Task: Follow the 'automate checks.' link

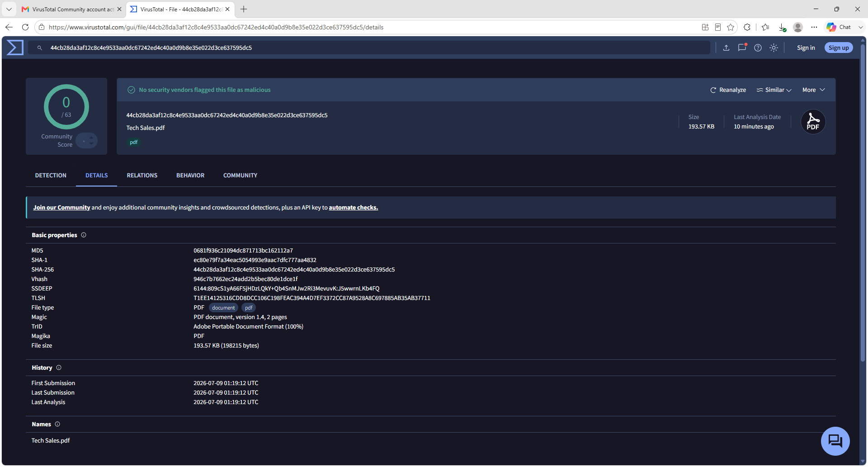Action: pos(353,208)
